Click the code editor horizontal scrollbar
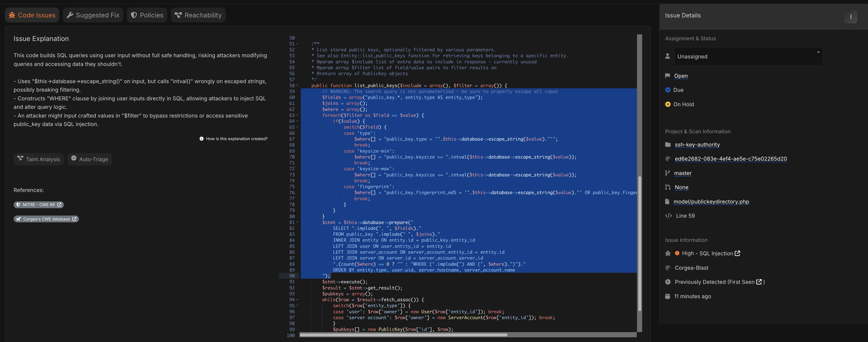The image size is (868, 342). tap(403, 335)
